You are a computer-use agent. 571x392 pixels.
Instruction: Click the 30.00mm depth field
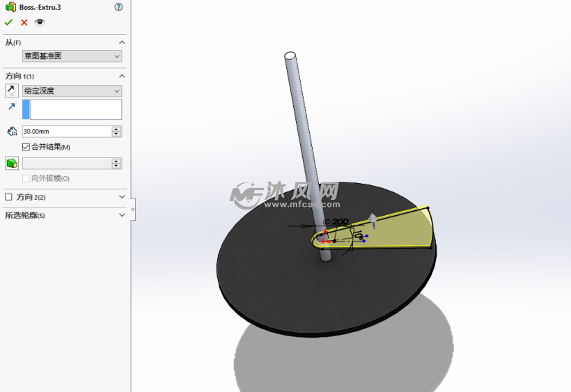tap(67, 132)
